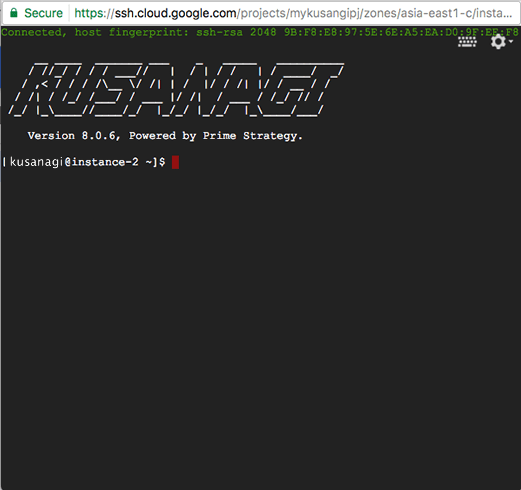This screenshot has height=490, width=521.
Task: Expand the small arrow beside the gear
Action: (x=511, y=42)
